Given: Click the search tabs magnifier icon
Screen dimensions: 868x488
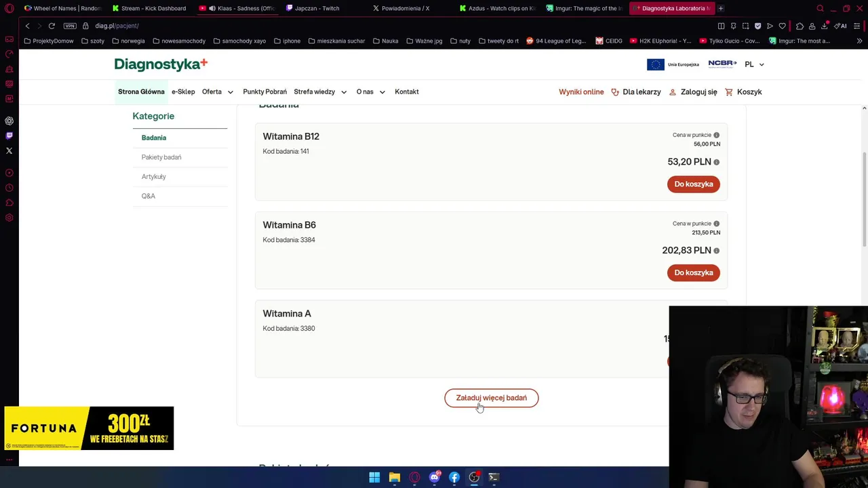Looking at the screenshot, I should (820, 8).
